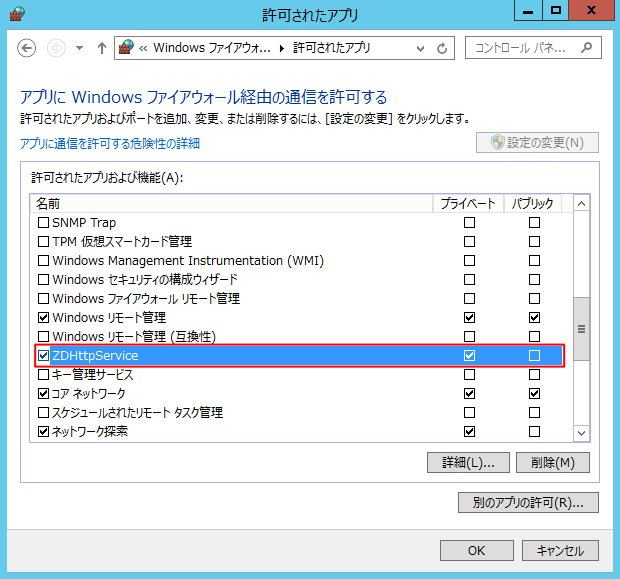The image size is (620, 579).
Task: Confirm with the OK button
Action: [x=477, y=551]
